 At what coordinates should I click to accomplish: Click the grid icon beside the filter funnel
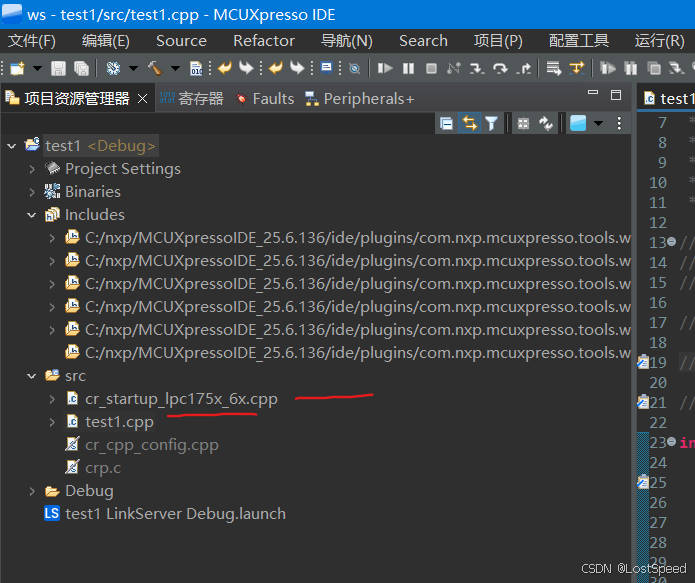tap(523, 123)
